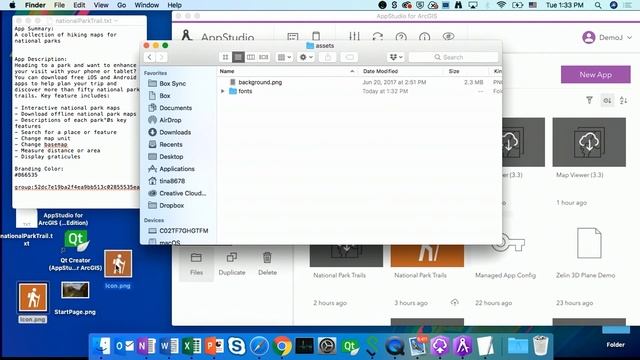This screenshot has width=640, height=360.
Task: Go forward in Finder window
Action: 161,57
